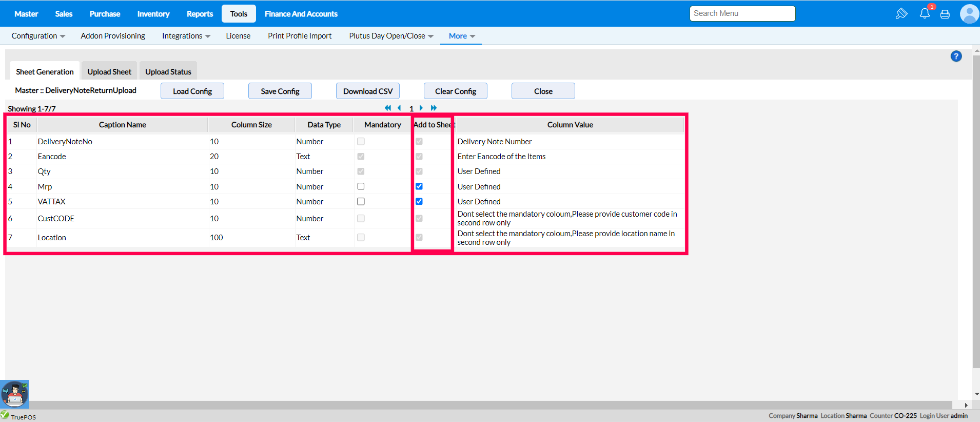
Task: Click the Save Config button
Action: pos(280,91)
